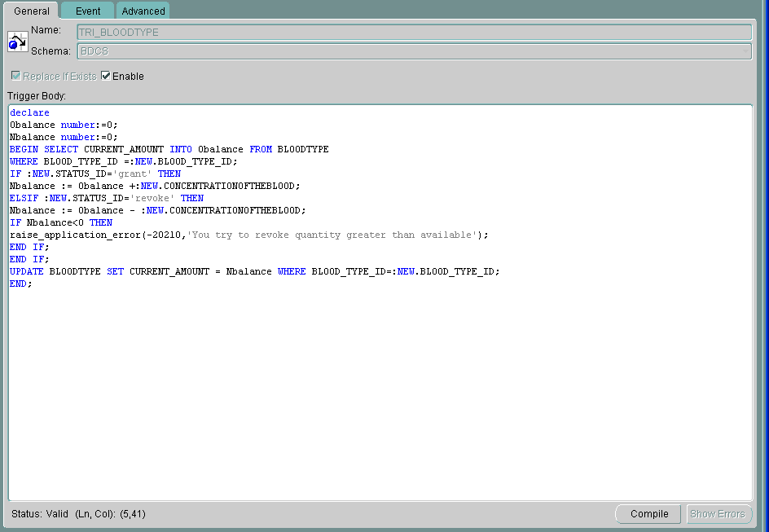Viewport: 769px width, 532px height.
Task: Click the 'Obalance number:=0;' line
Action: point(64,125)
